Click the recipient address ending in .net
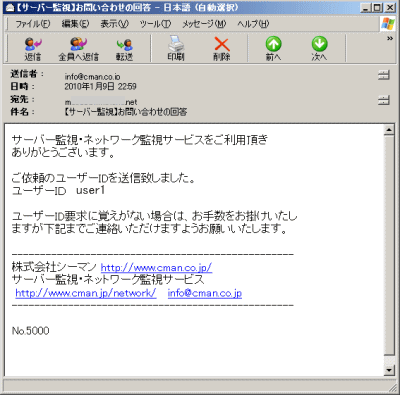Image resolution: width=400 pixels, height=395 pixels. [101, 102]
